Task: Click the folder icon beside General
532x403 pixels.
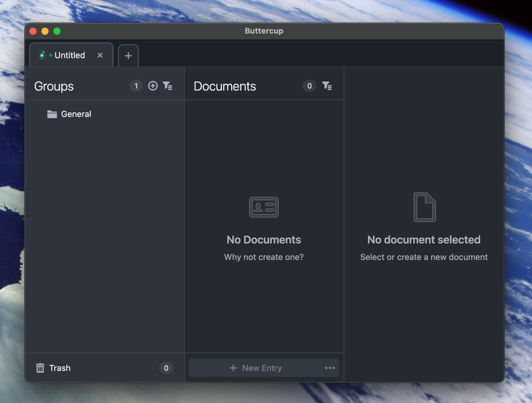Action: coord(52,114)
